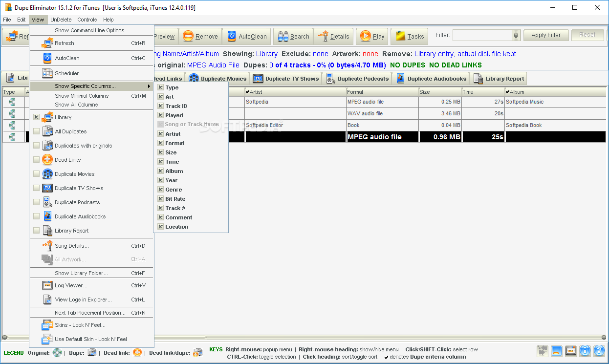Click the Tasks toolbar button
The width and height of the screenshot is (609, 364).
pos(410,36)
